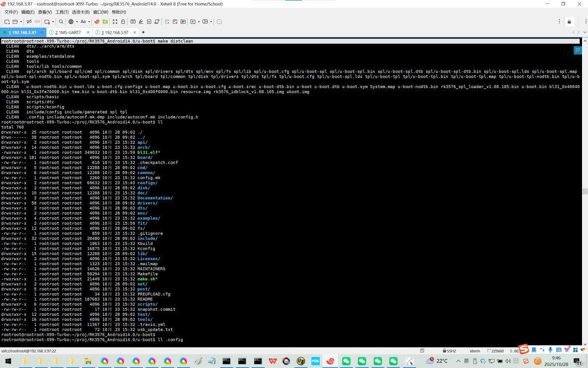Click the xterm status bar entry
This screenshot has width=588, height=368.
coord(475,351)
